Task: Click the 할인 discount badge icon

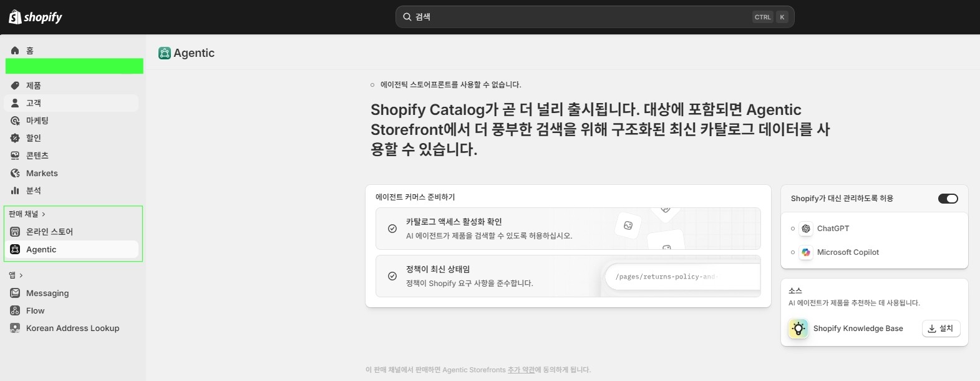Action: pos(15,138)
